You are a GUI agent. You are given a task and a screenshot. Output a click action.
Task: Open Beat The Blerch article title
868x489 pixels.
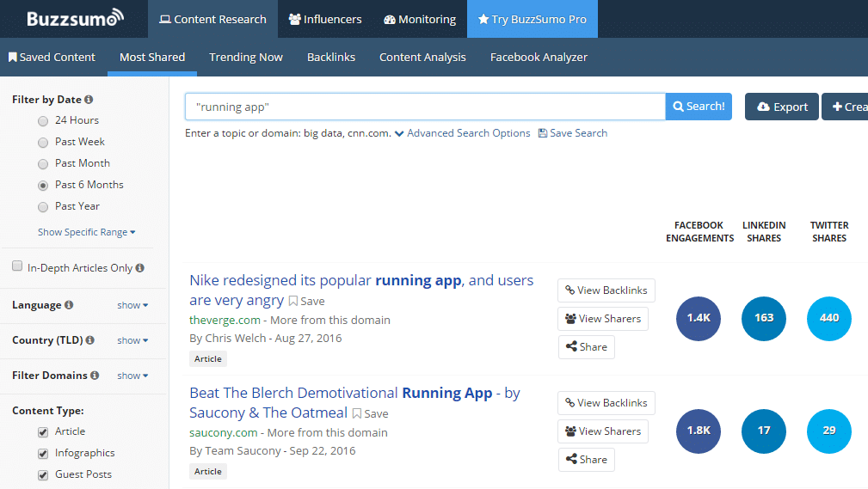(x=354, y=403)
